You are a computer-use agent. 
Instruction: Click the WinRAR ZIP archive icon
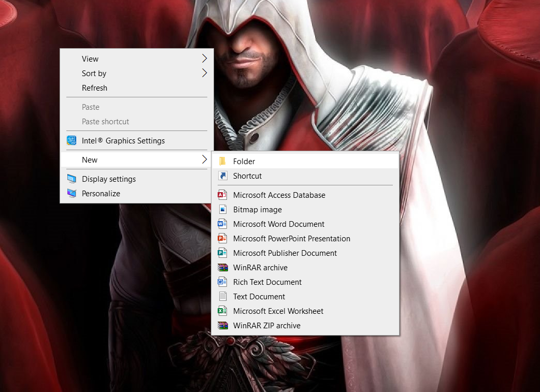point(222,325)
